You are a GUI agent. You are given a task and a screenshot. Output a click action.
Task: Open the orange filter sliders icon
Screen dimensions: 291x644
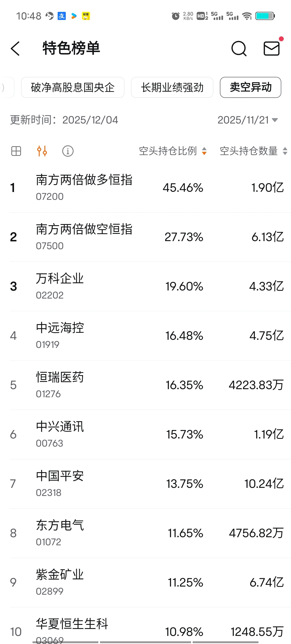tap(42, 151)
